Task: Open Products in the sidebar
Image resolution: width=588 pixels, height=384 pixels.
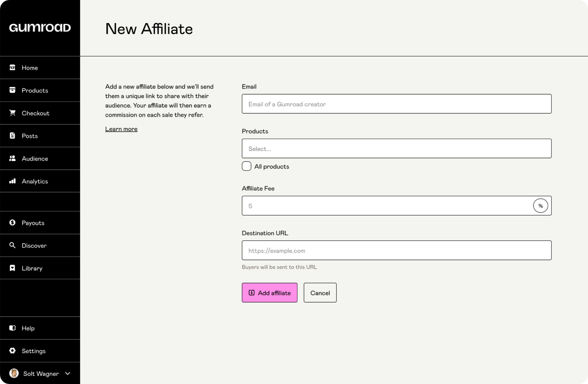Action: pos(40,90)
